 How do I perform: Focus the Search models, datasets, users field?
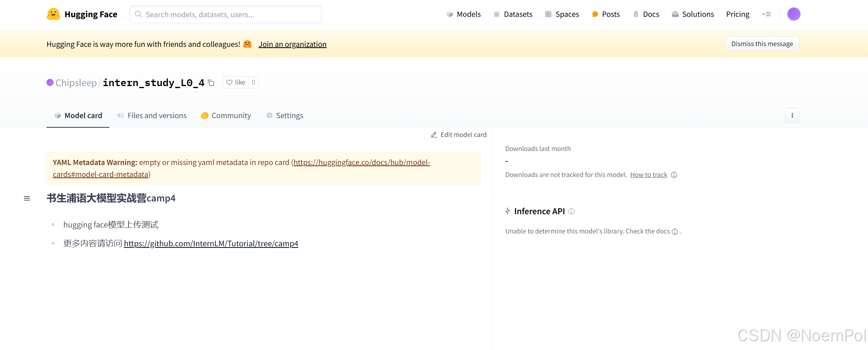point(226,14)
